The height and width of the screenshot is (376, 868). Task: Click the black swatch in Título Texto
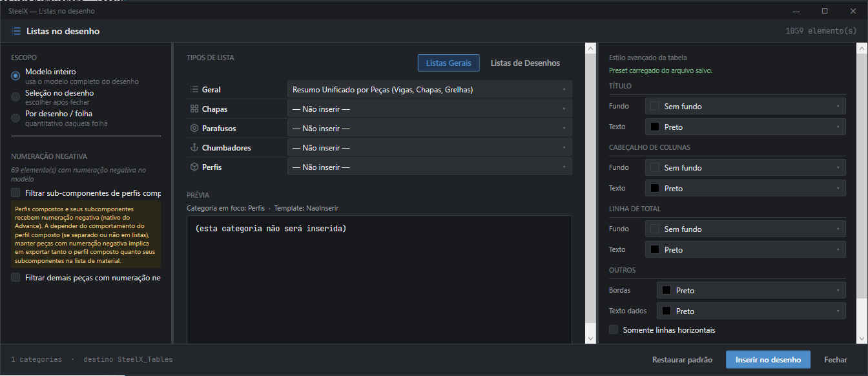655,127
